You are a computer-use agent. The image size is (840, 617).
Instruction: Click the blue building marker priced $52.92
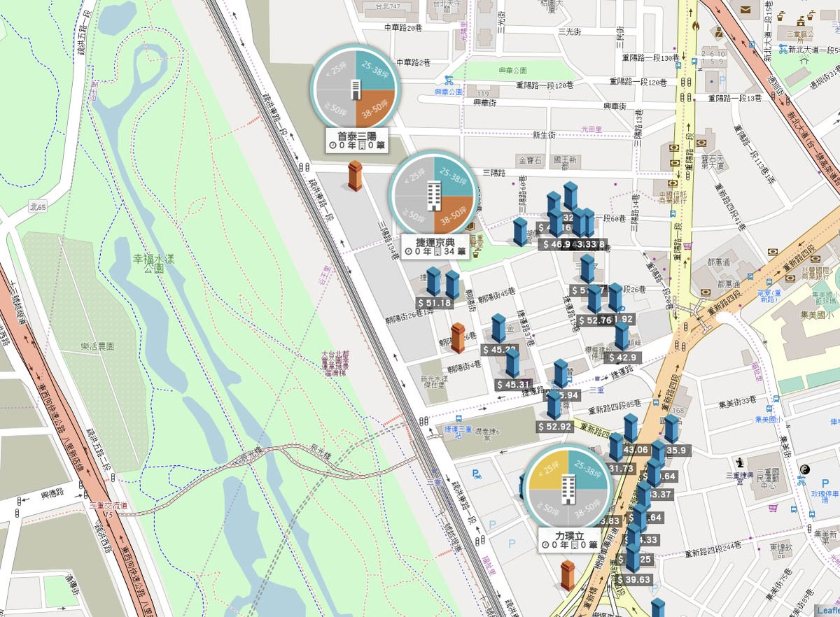tap(554, 406)
